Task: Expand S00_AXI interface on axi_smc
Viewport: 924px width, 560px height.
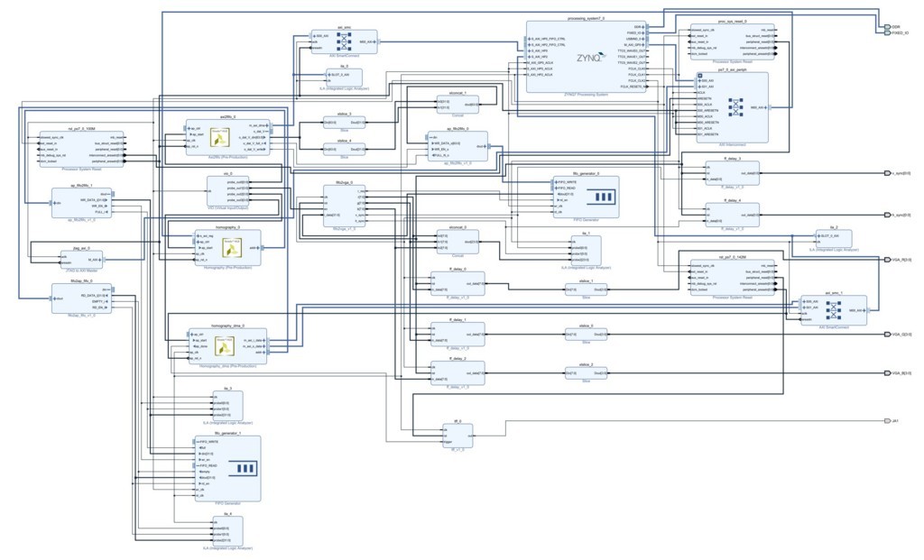Action: (x=313, y=36)
